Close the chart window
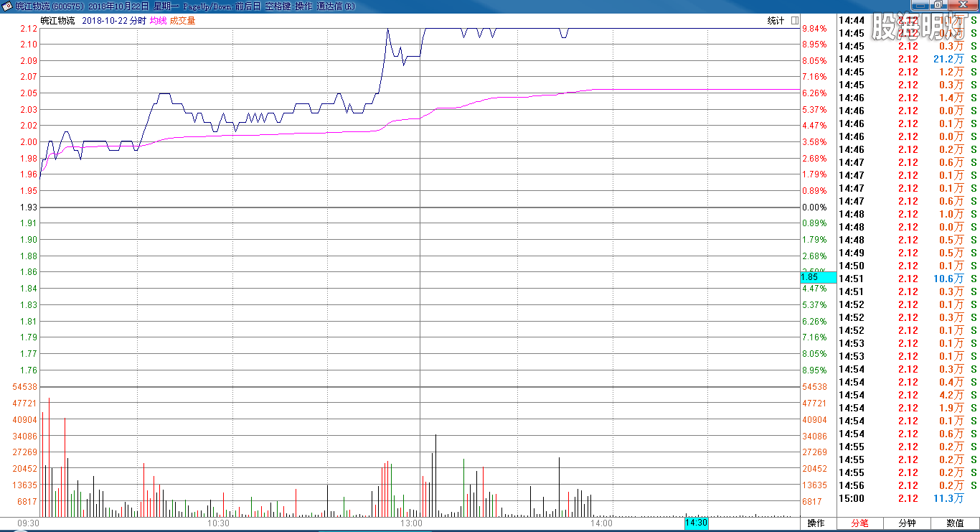This screenshot has height=532, width=980. pos(962,5)
